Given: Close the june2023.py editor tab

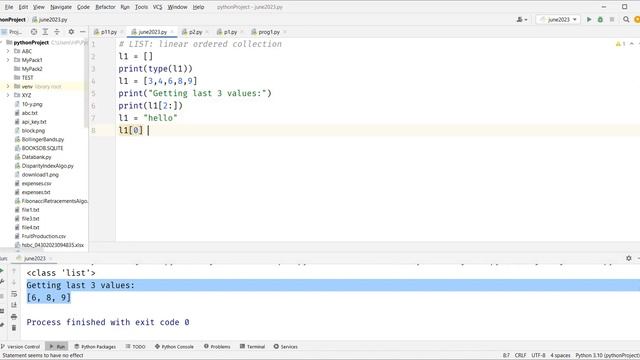Looking at the screenshot, I should click(x=172, y=32).
